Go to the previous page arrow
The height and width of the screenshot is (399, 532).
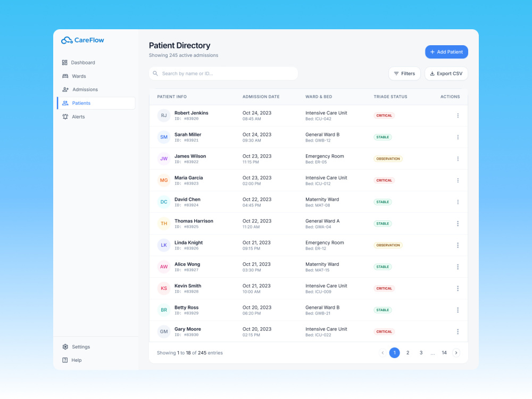[x=383, y=353]
